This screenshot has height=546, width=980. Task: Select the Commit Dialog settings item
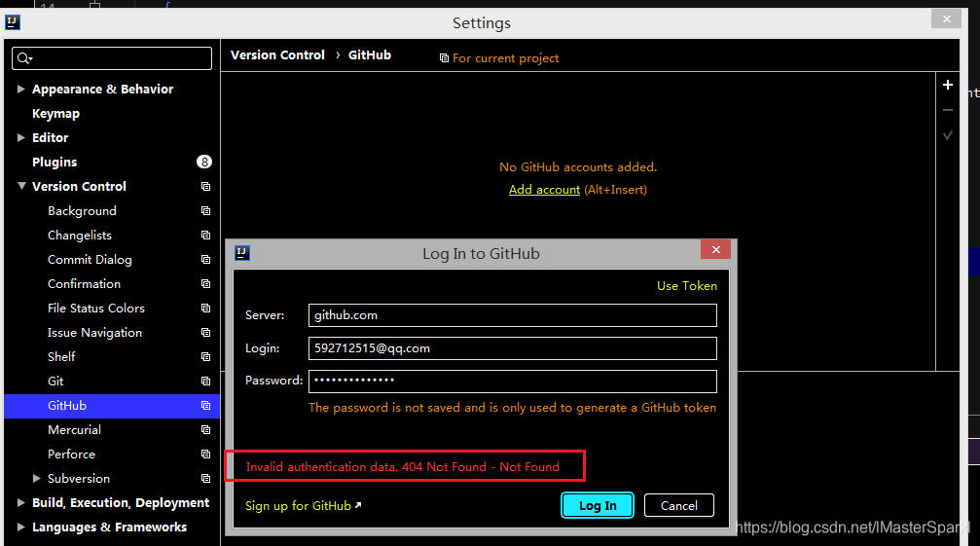coord(90,260)
